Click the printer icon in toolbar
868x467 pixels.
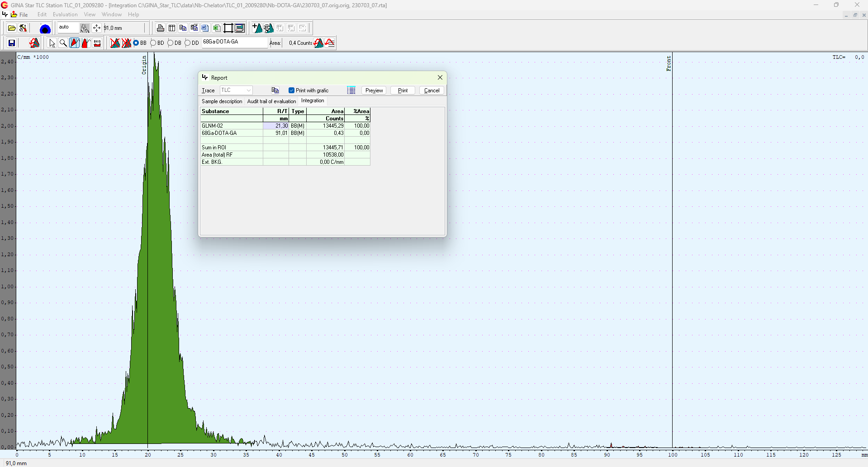160,28
